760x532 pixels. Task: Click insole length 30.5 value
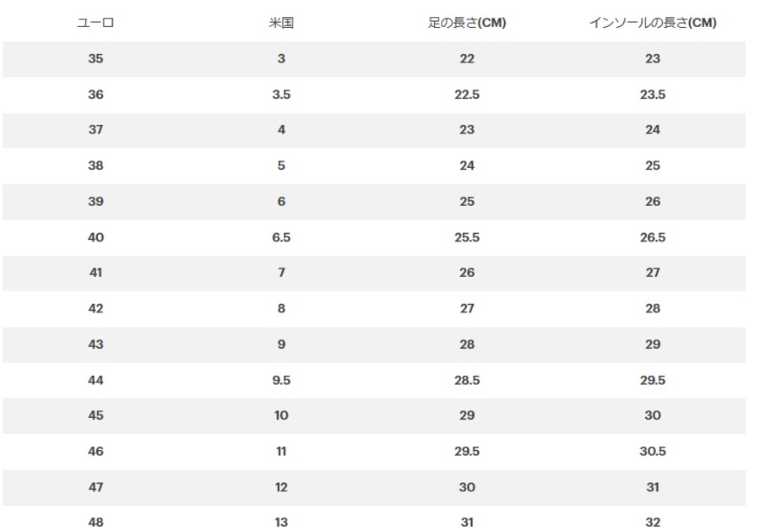coord(653,452)
